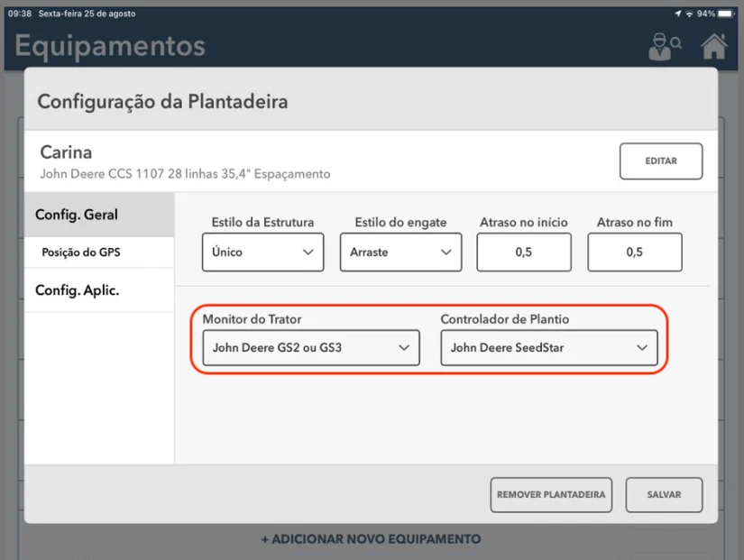Edit the Atraso no início field
The image size is (744, 560).
click(x=524, y=252)
